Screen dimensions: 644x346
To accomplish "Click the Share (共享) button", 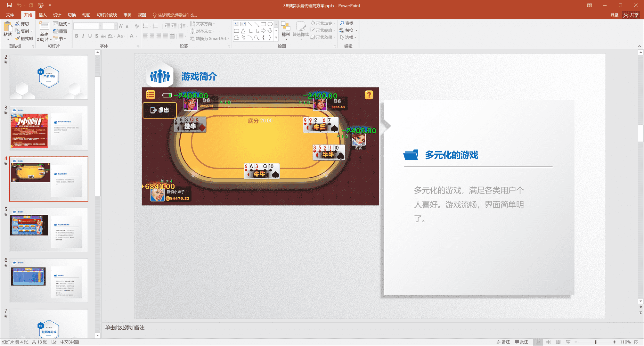I will point(631,15).
